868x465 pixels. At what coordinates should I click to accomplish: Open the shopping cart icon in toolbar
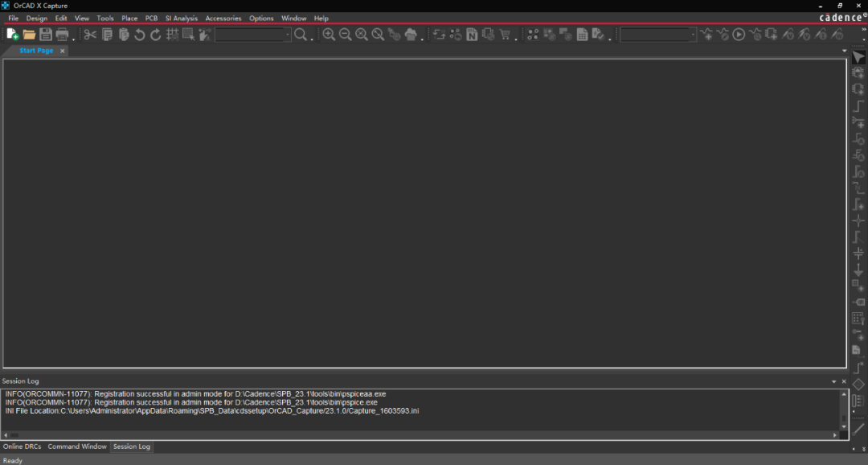505,35
